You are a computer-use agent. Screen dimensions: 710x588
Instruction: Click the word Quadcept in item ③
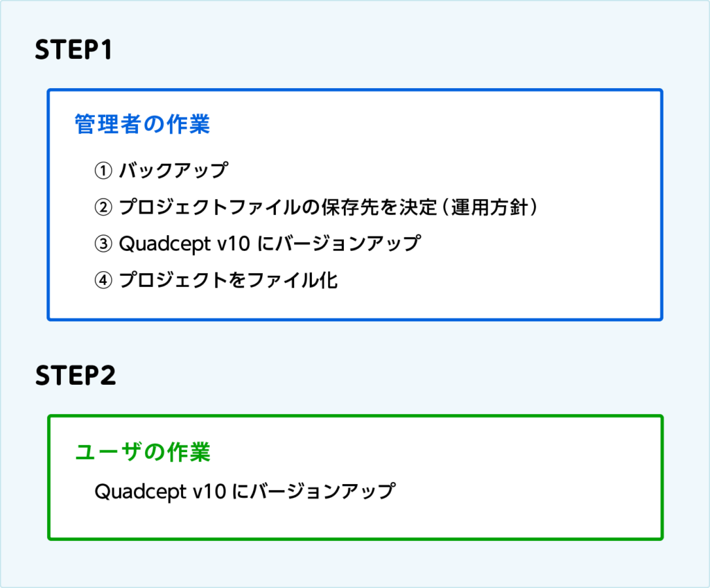157,244
